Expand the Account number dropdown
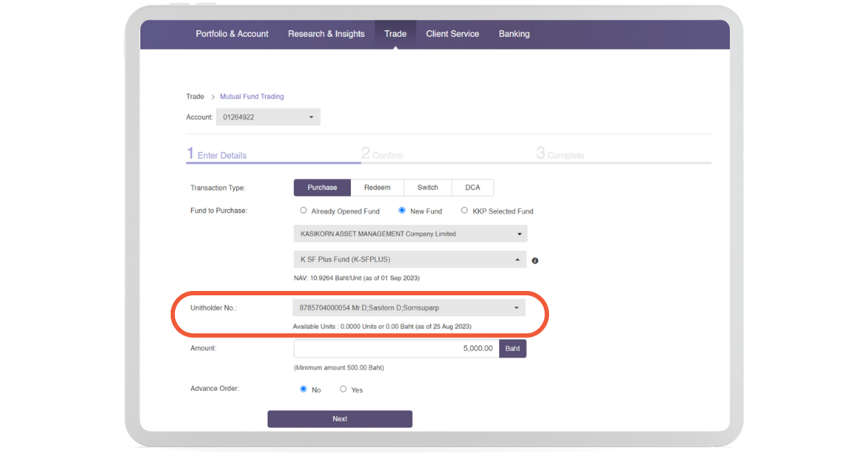 268,117
